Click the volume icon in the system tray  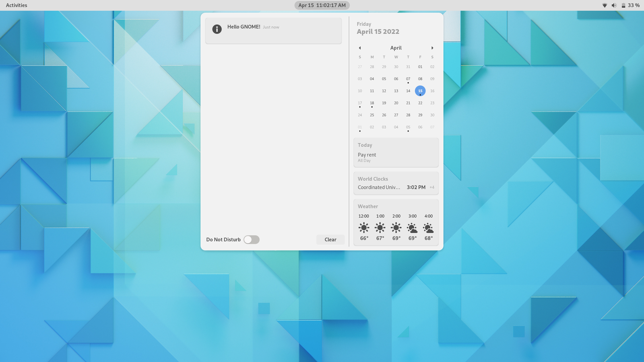click(x=614, y=5)
